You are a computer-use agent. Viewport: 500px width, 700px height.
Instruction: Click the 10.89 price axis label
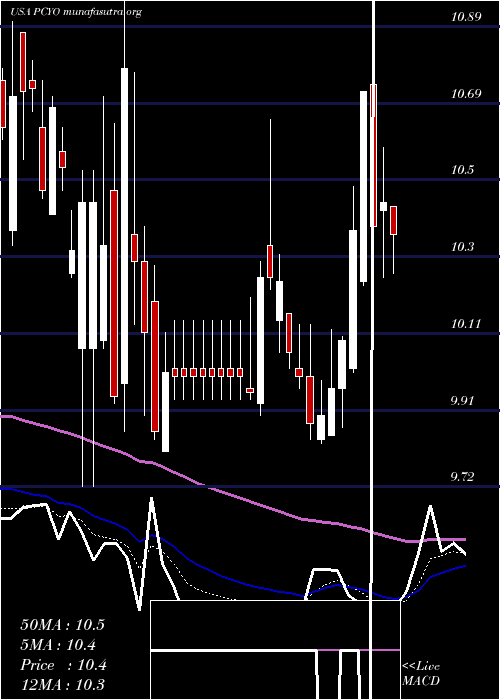click(466, 17)
